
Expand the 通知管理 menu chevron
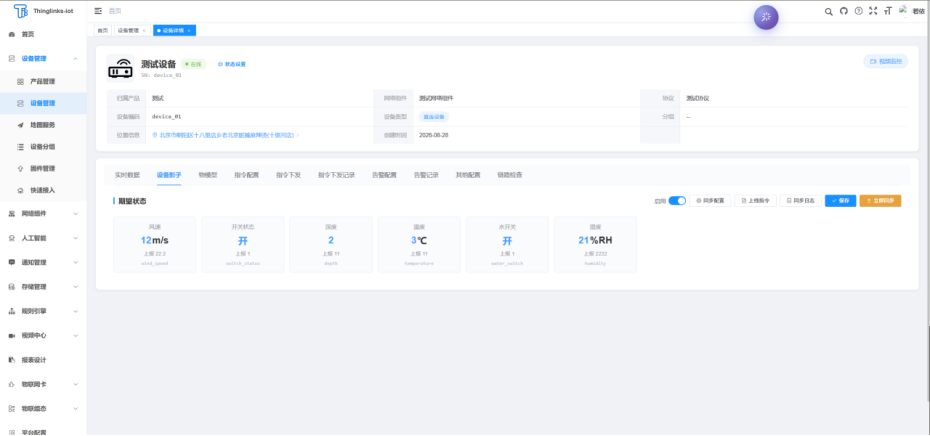click(75, 262)
